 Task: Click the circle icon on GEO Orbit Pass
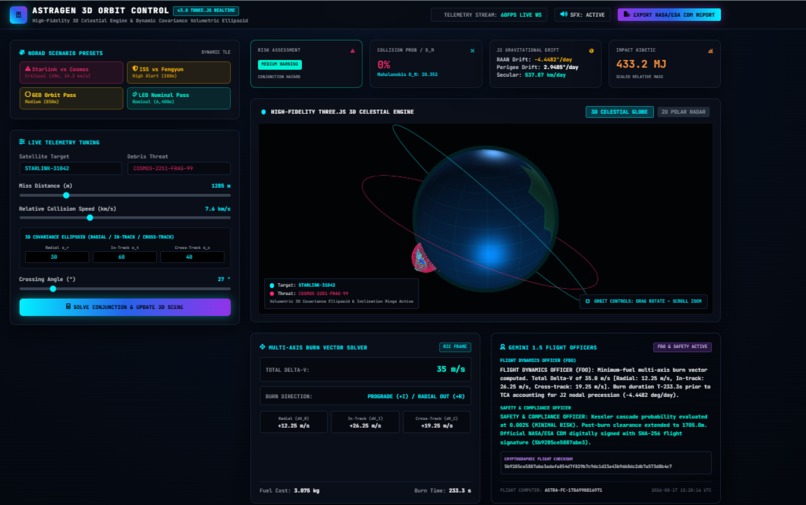[x=28, y=94]
